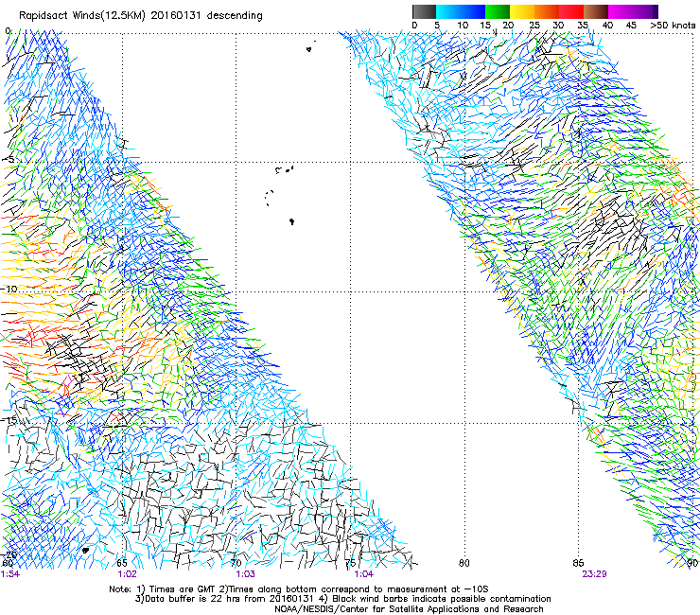The height and width of the screenshot is (615, 700).
Task: Click the green 15-20 knots legend swatch
Action: click(x=498, y=11)
